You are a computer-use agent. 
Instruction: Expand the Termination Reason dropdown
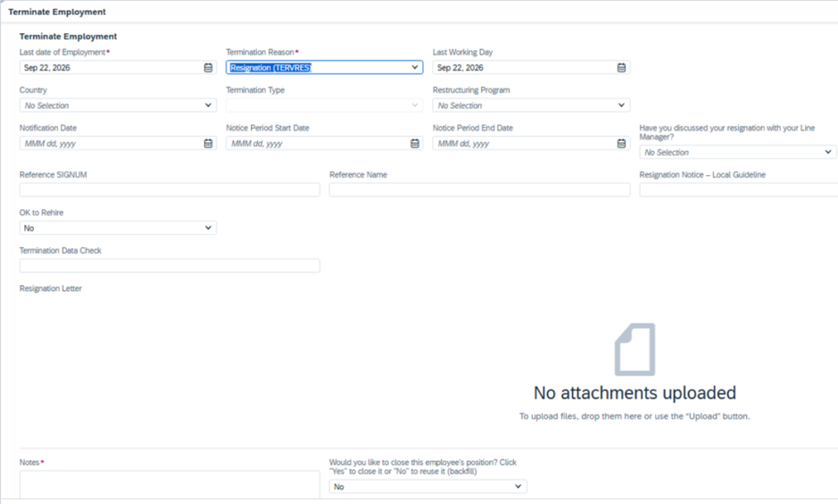415,67
